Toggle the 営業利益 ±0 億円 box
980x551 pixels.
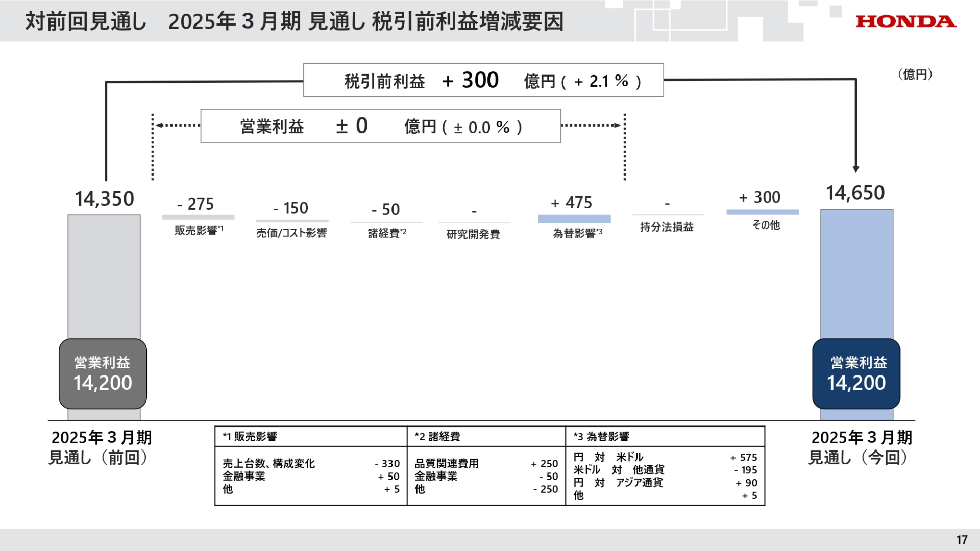coord(380,127)
